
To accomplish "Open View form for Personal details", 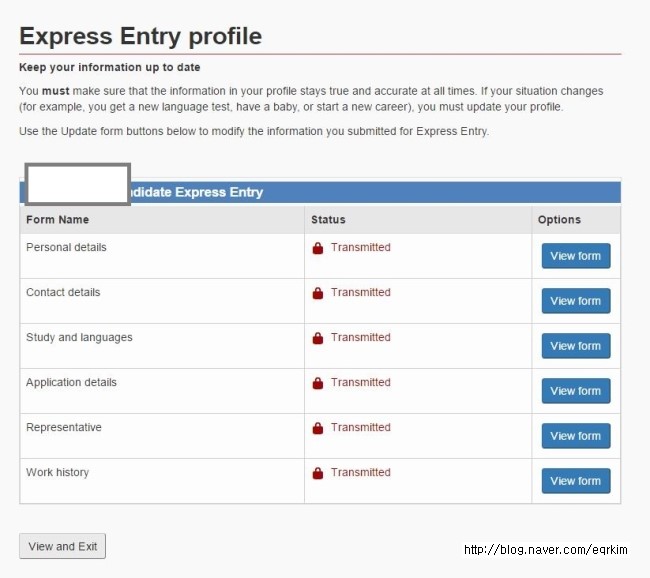I will (576, 256).
